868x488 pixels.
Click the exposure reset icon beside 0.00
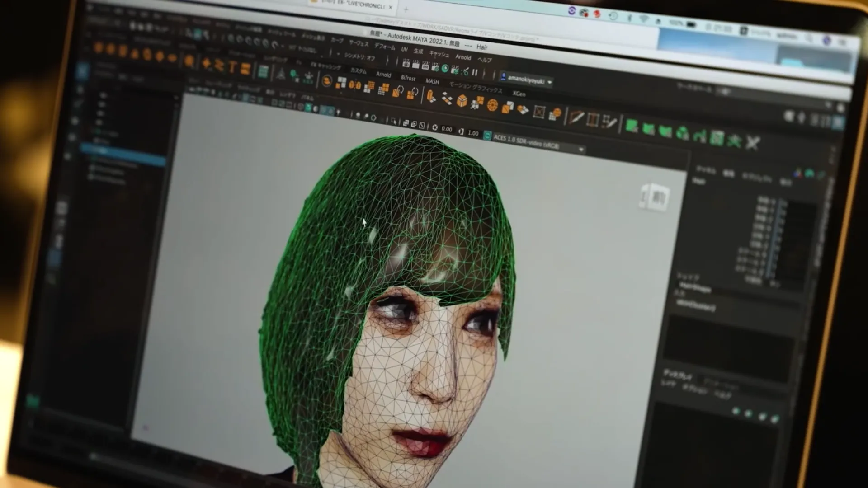435,127
